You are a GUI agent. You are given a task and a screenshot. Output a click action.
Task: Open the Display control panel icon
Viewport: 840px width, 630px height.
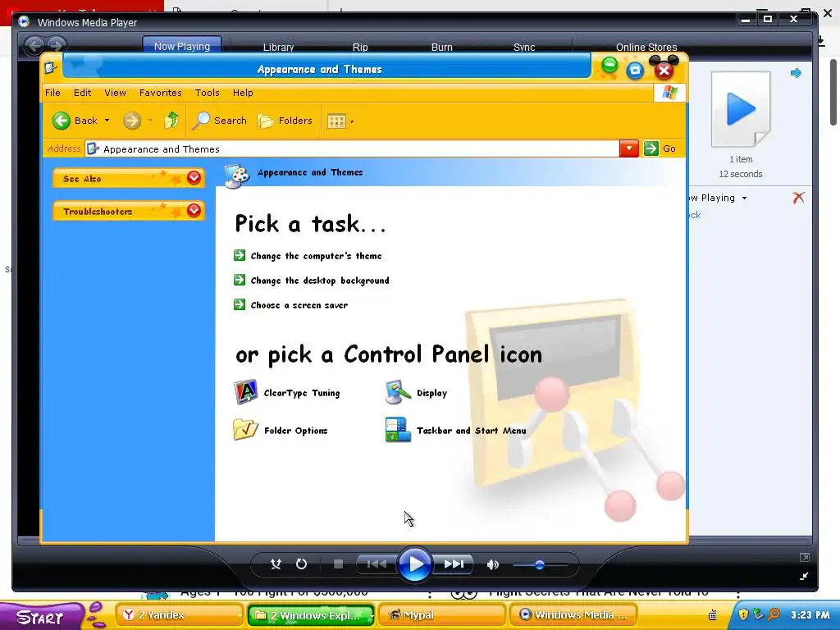[x=398, y=393]
